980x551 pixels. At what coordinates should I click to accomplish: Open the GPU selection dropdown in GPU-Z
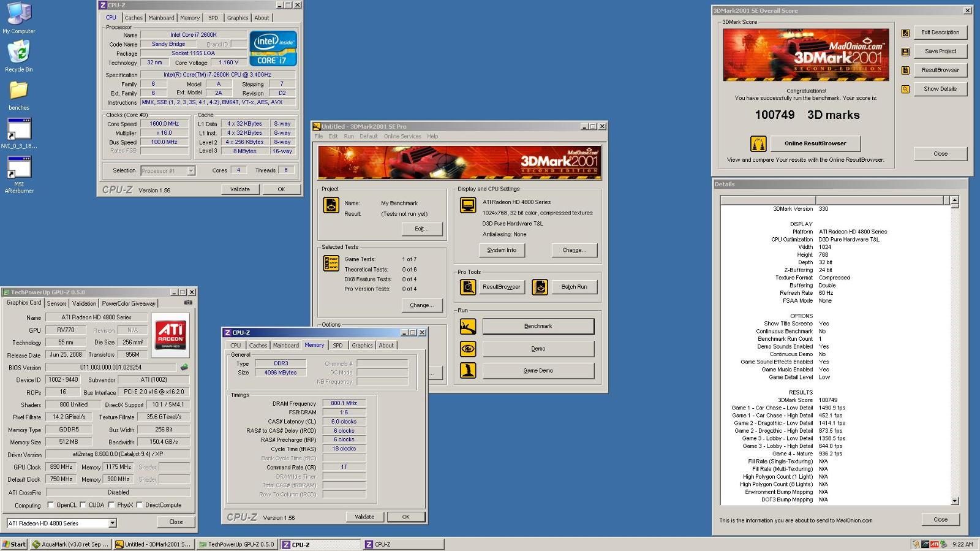(113, 523)
